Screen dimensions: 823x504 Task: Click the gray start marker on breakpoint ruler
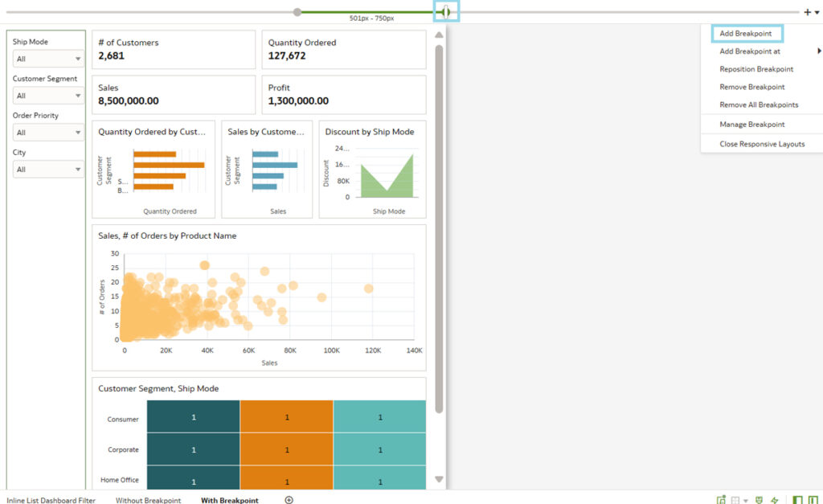coord(297,12)
